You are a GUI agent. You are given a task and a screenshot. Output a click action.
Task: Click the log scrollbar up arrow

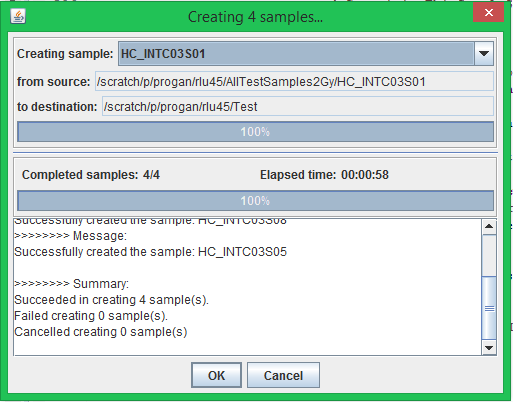(x=489, y=227)
